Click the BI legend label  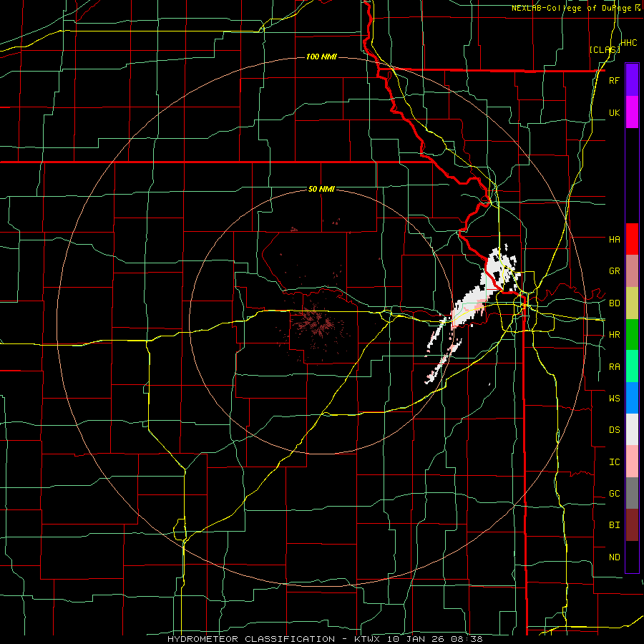pyautogui.click(x=614, y=525)
